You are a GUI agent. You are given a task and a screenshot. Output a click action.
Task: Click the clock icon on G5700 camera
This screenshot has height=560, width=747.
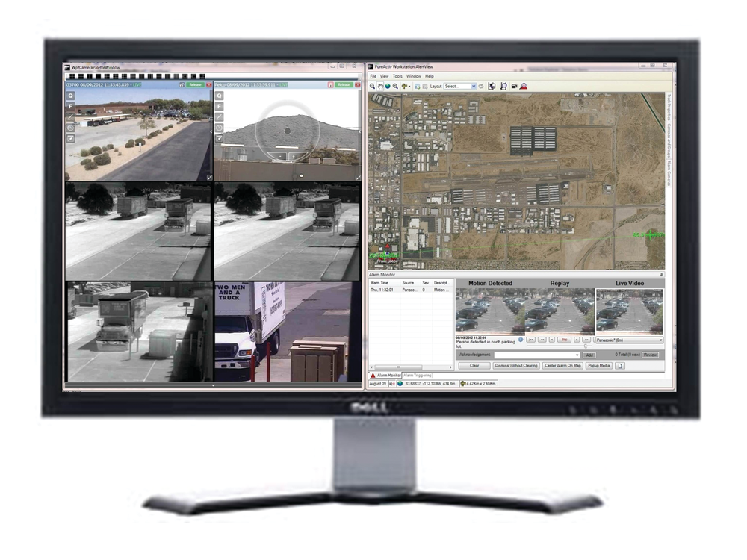(x=71, y=128)
